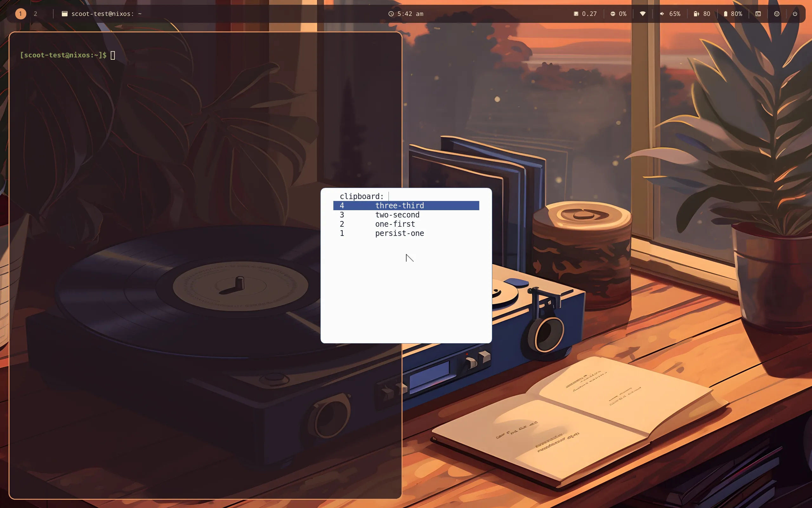Click the battery icon beside 80%
This screenshot has height=508, width=812.
click(725, 14)
